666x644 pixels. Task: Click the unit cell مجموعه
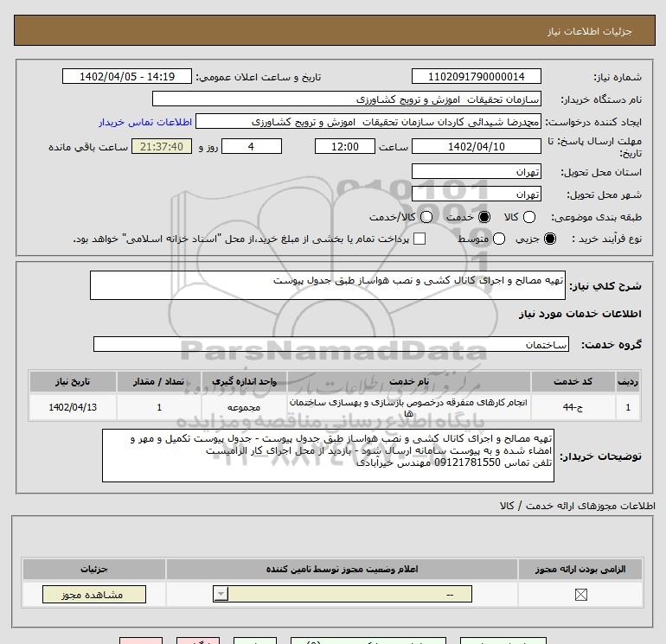[244, 407]
